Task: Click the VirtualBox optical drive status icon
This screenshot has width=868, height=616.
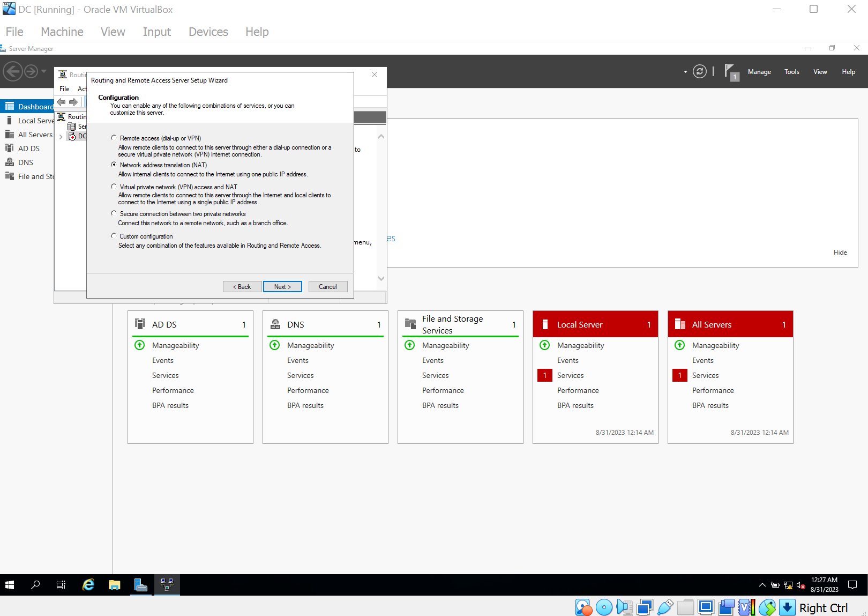Action: pos(604,607)
